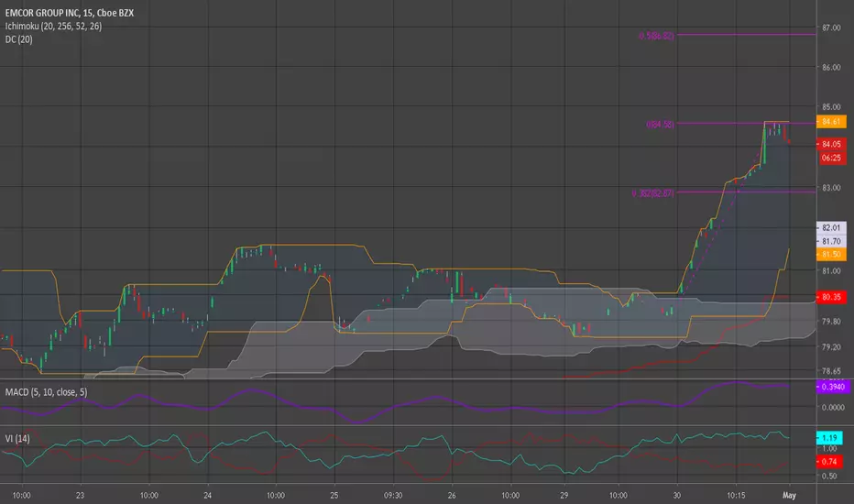Click the May date label on time axis
This screenshot has width=854, height=504.
789,495
